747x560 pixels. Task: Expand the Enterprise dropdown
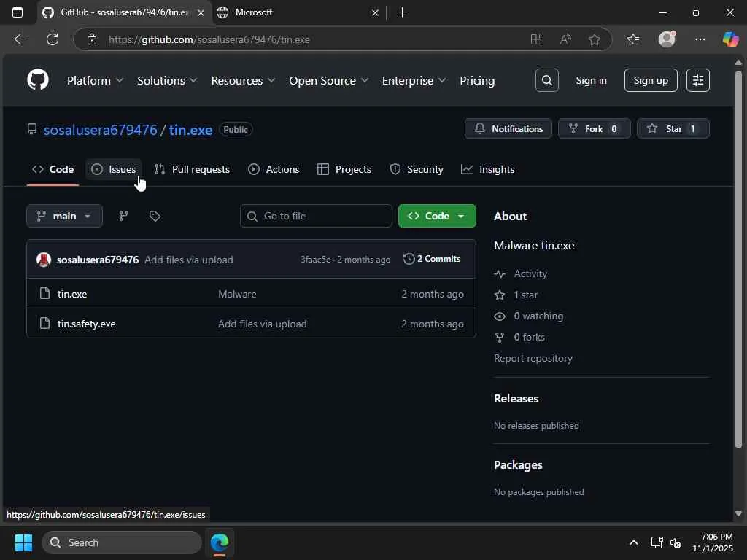pyautogui.click(x=414, y=80)
